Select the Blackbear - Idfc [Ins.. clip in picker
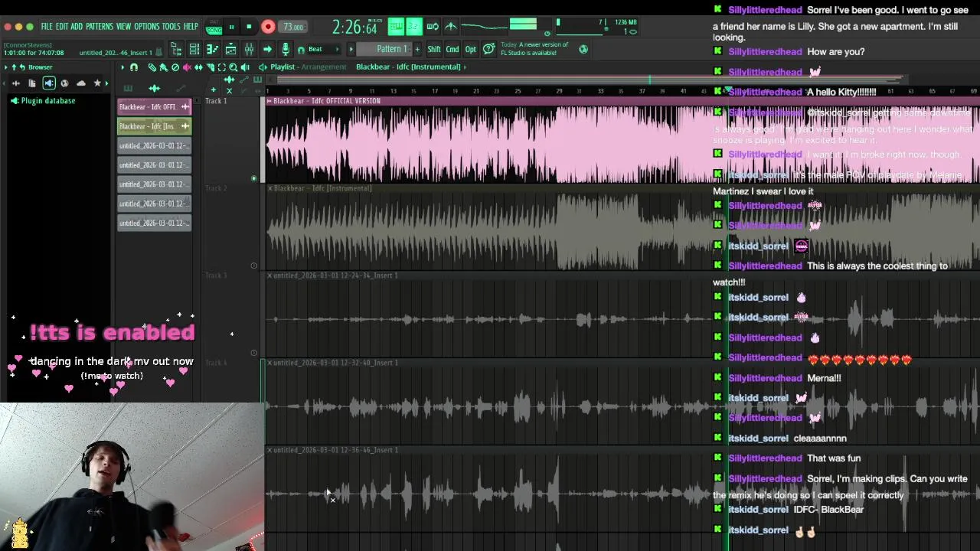 pyautogui.click(x=154, y=126)
